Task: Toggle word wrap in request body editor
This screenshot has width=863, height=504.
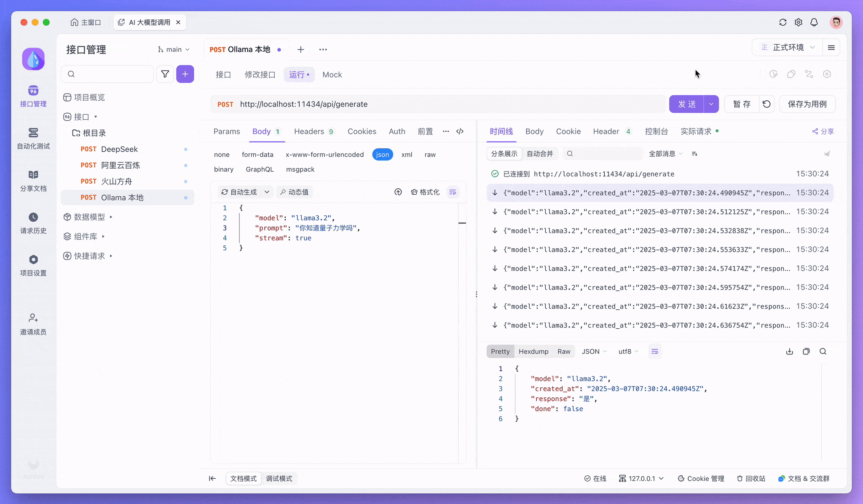Action: click(453, 192)
